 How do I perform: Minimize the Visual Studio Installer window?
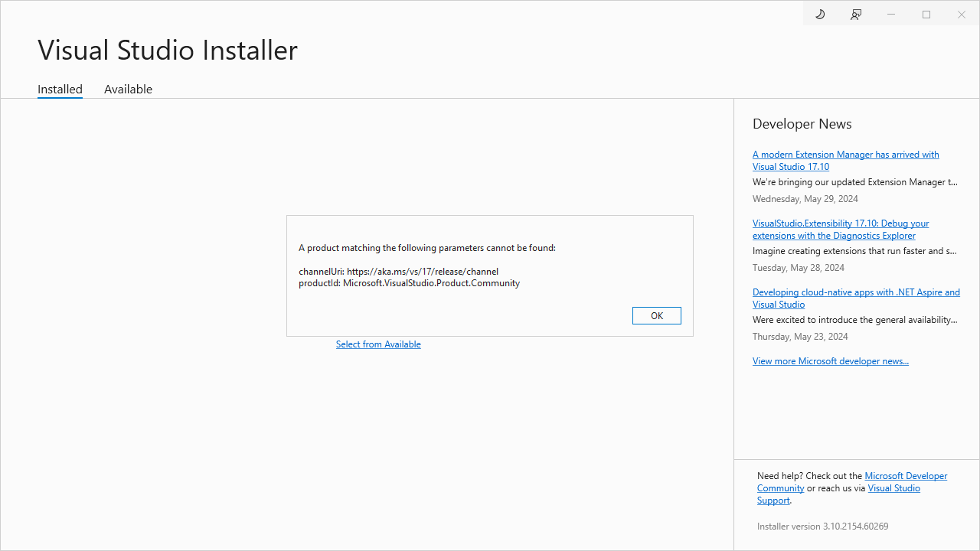point(891,15)
